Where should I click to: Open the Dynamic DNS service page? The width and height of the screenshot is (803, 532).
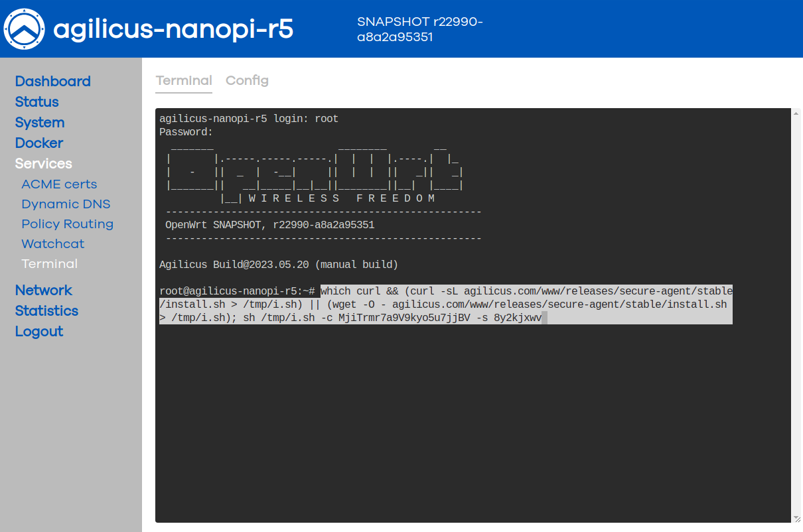point(66,204)
